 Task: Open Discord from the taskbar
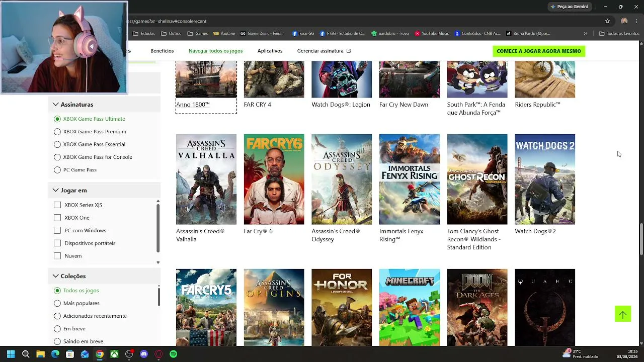coord(144,354)
